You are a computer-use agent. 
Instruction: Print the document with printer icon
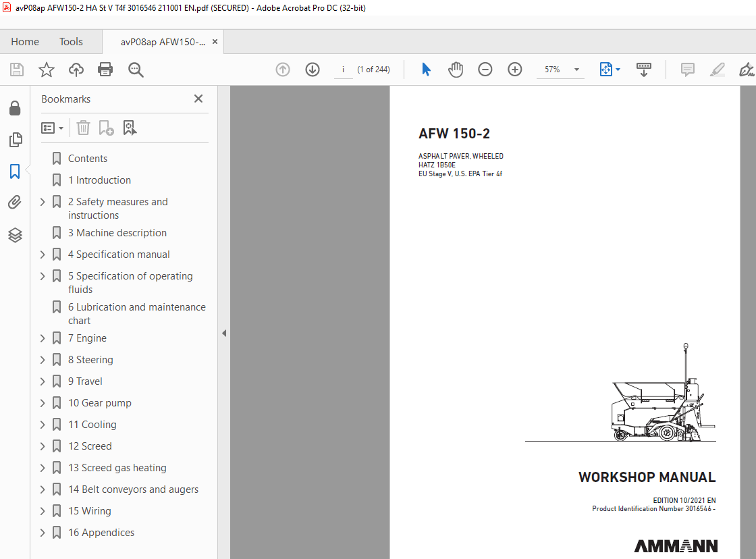[105, 70]
